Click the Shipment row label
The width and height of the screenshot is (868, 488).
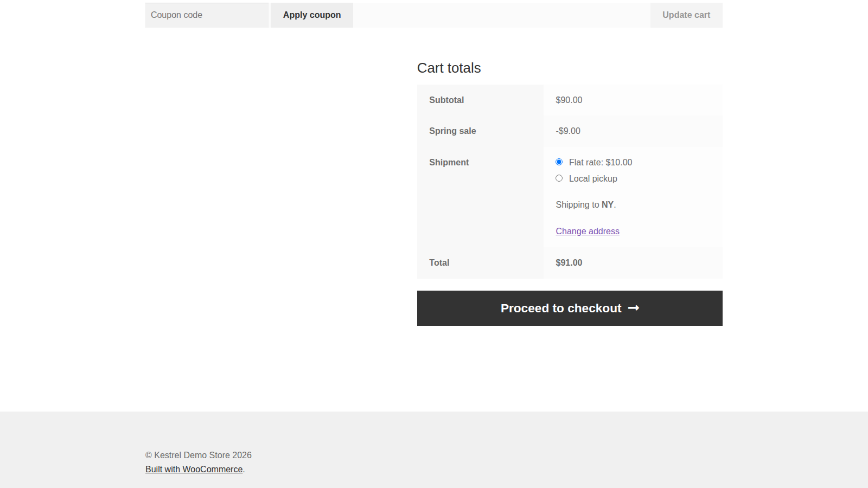(x=449, y=162)
